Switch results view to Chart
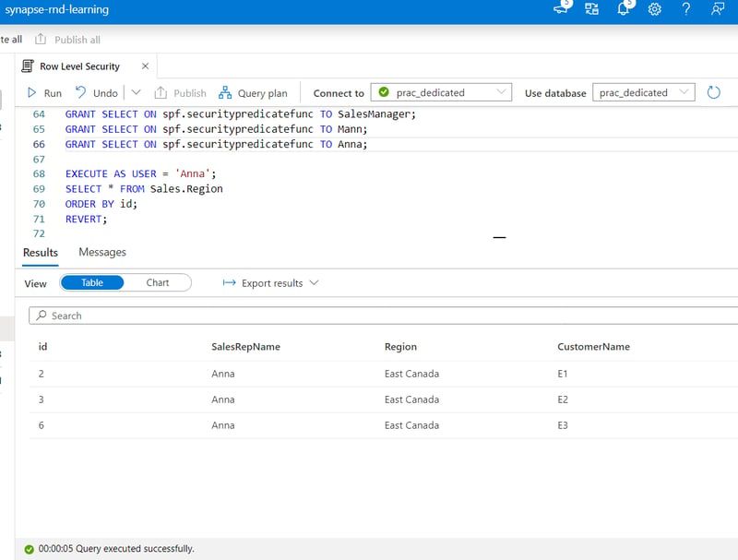Viewport: 738px width, 560px height. pos(158,283)
